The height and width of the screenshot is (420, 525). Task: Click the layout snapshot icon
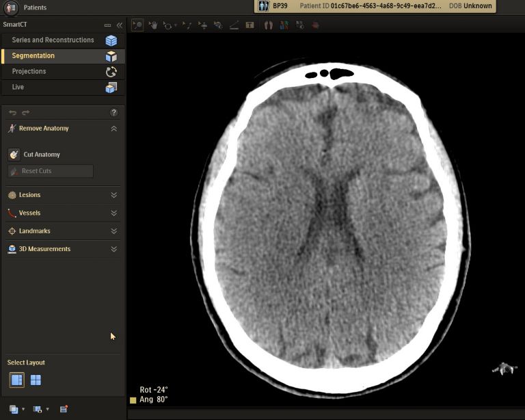point(37,409)
